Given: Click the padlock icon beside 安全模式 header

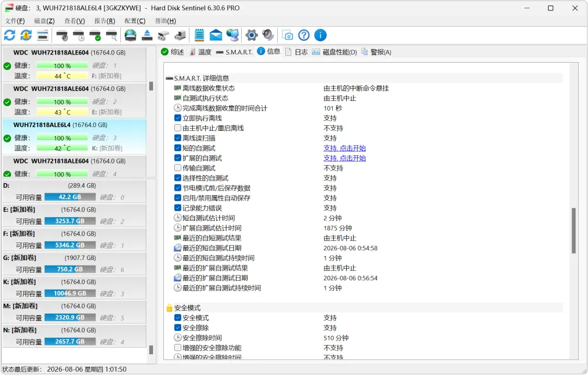Looking at the screenshot, I should click(169, 308).
